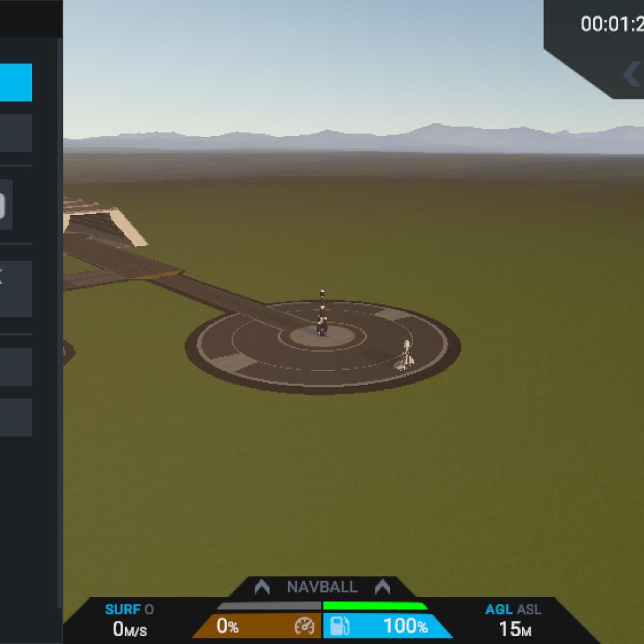Viewport: 644px width, 644px height.
Task: Click the 100% fuel value
Action: 406,626
